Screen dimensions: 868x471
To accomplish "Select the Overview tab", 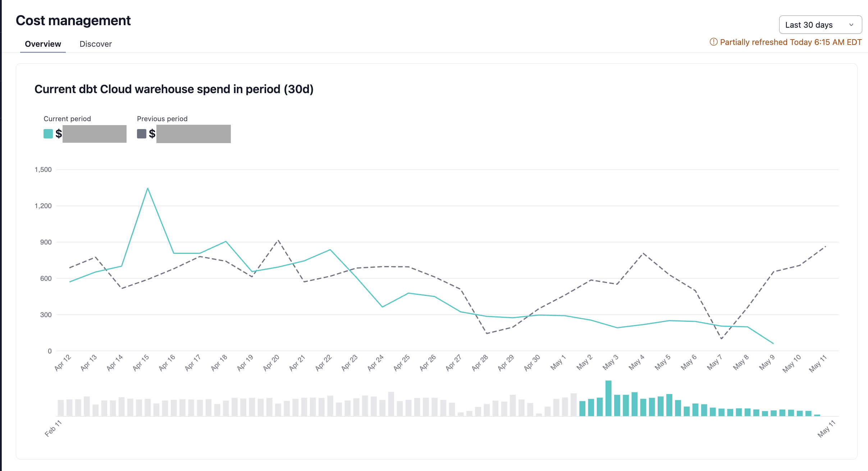I will click(x=42, y=44).
